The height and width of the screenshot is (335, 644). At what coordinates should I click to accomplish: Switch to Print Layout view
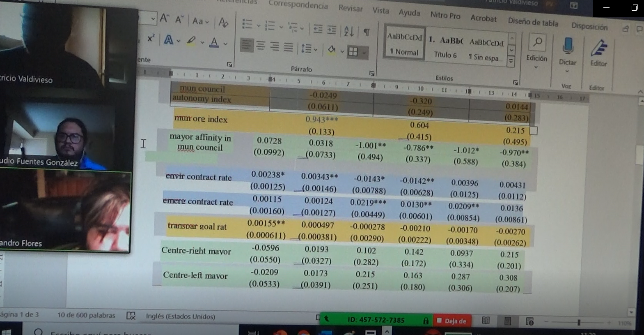point(508,321)
